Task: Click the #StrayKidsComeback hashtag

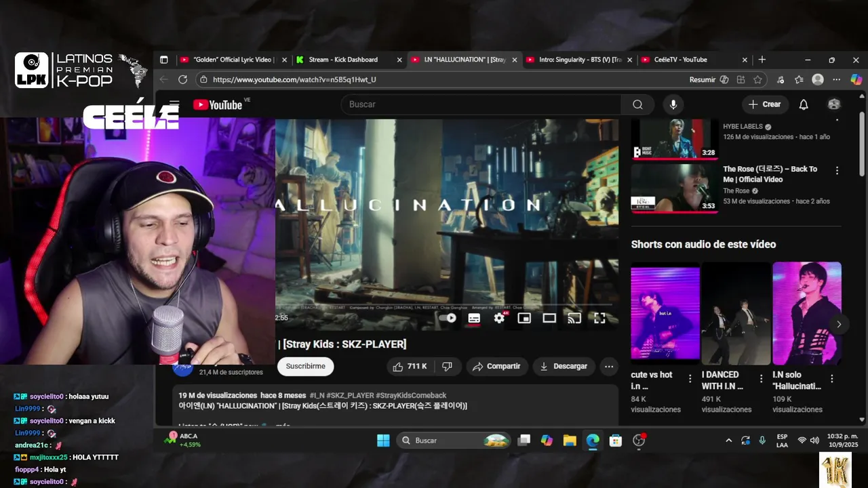Action: tap(411, 395)
